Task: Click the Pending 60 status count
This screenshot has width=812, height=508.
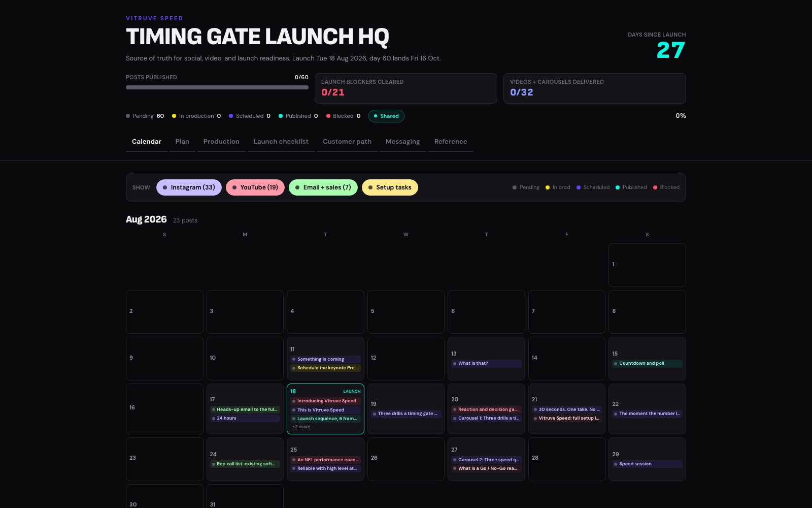Action: pyautogui.click(x=145, y=116)
